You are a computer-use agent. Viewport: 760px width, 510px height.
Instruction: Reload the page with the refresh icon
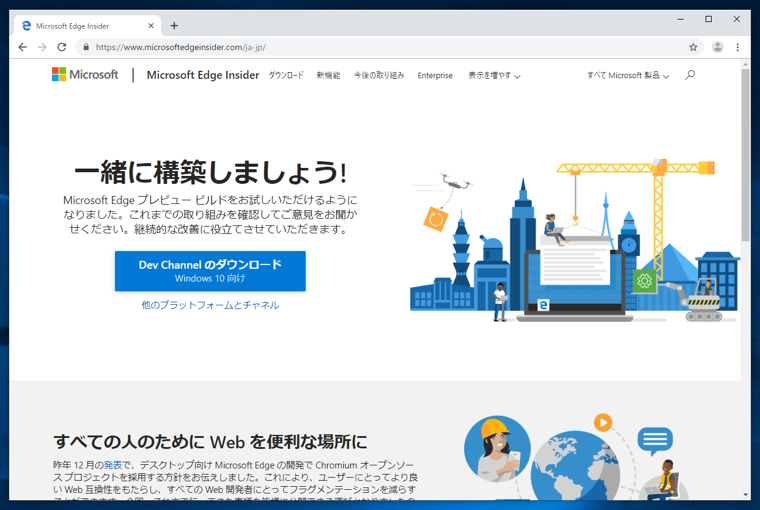click(62, 47)
